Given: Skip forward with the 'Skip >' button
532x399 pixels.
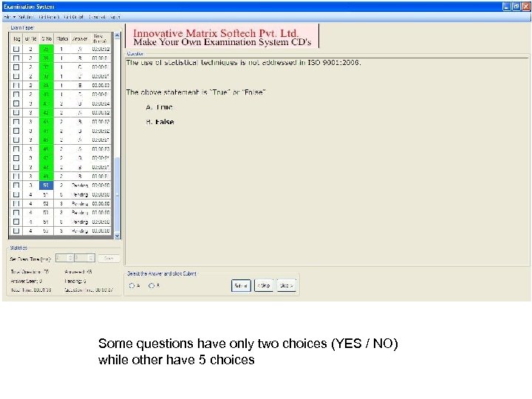Looking at the screenshot, I should tap(287, 286).
